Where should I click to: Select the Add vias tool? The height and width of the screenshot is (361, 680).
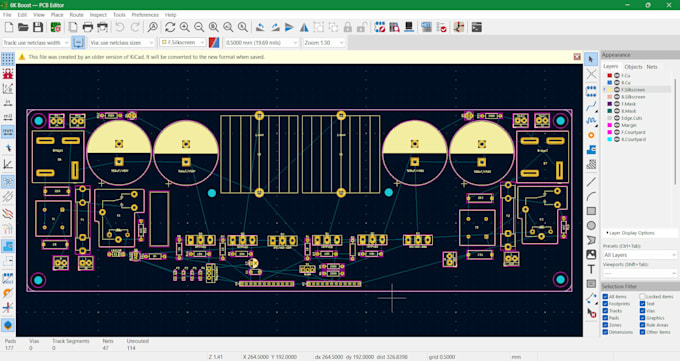[591, 135]
